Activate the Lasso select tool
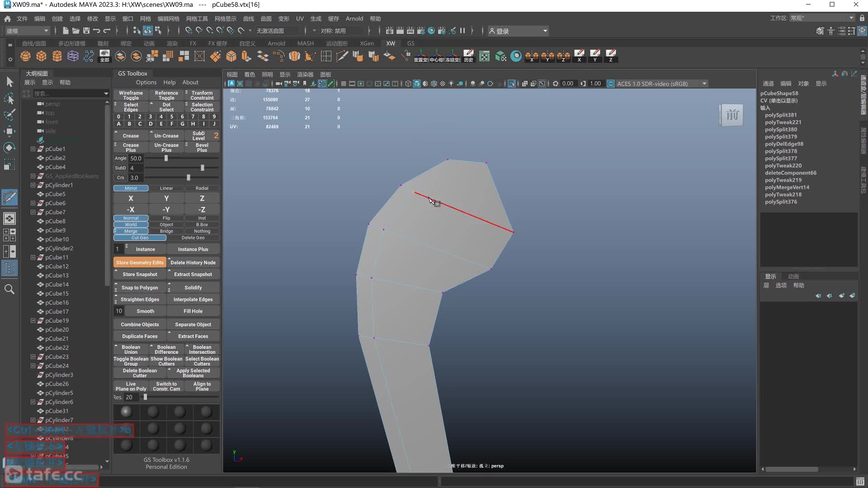Screen dimensions: 868x488 coord(9,99)
